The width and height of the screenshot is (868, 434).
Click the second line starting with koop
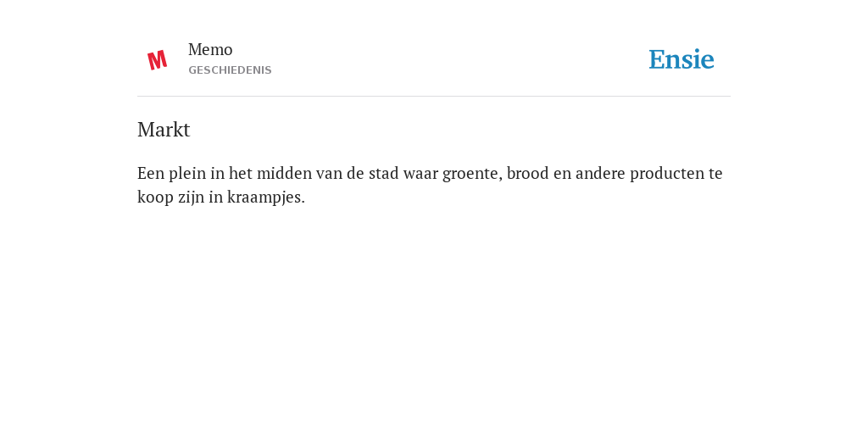pyautogui.click(x=221, y=197)
